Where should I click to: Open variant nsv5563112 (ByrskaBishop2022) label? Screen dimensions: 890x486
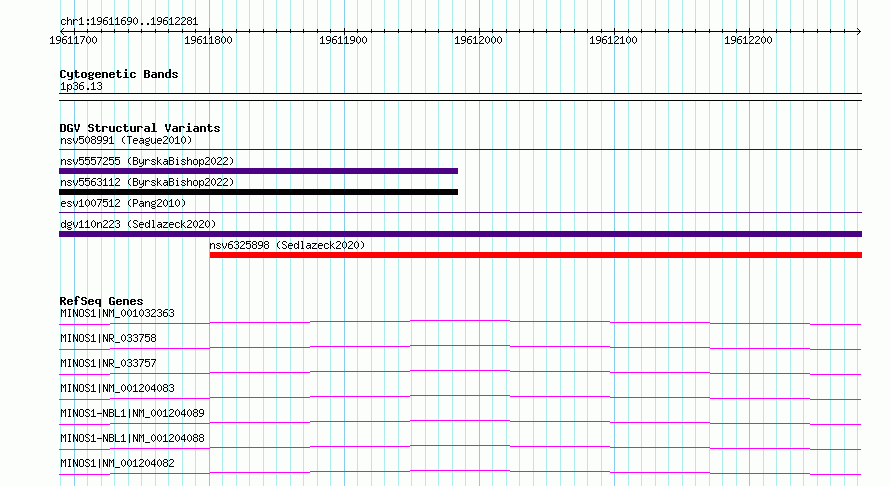pyautogui.click(x=147, y=182)
